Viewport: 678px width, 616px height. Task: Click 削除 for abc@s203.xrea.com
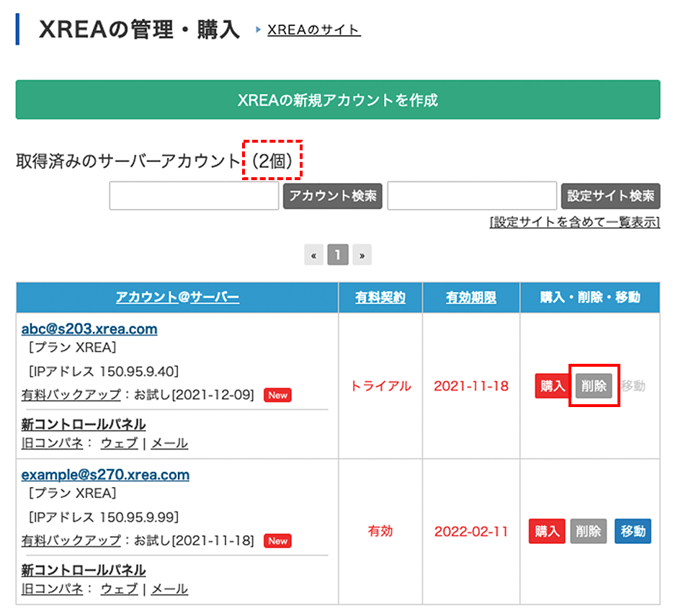pyautogui.click(x=594, y=385)
